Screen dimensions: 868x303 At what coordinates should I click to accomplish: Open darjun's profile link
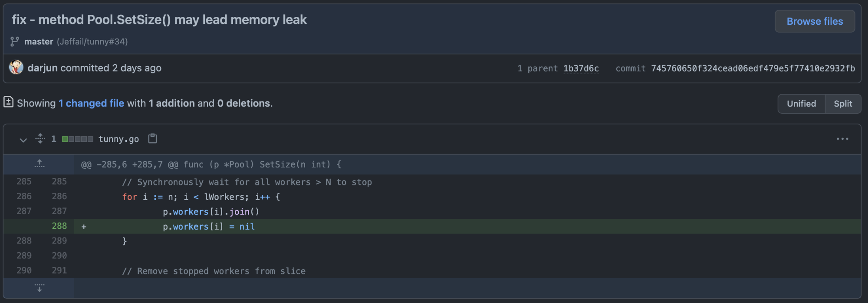click(x=43, y=68)
